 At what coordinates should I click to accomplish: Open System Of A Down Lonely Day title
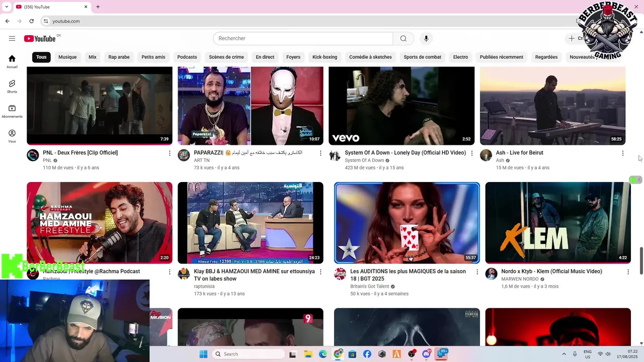[406, 153]
